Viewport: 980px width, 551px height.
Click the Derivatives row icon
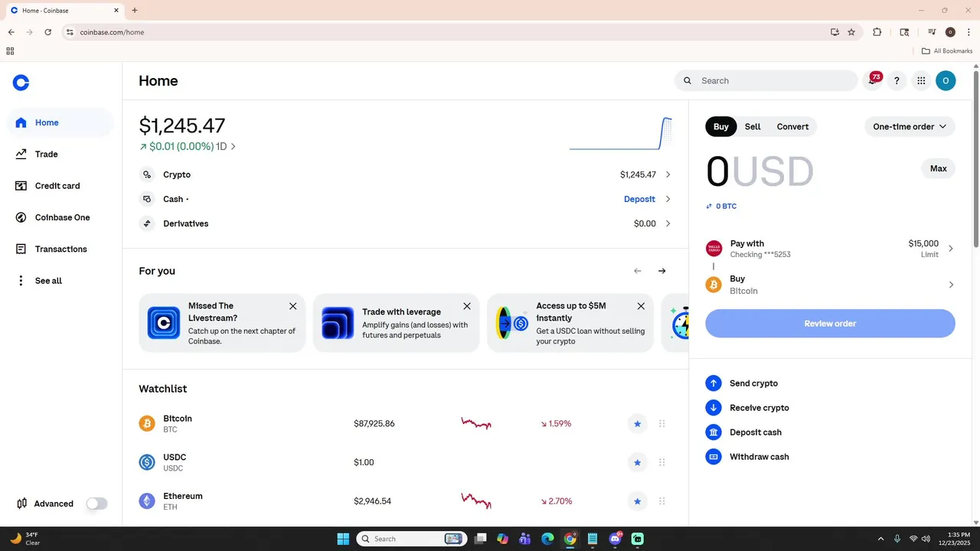[147, 223]
